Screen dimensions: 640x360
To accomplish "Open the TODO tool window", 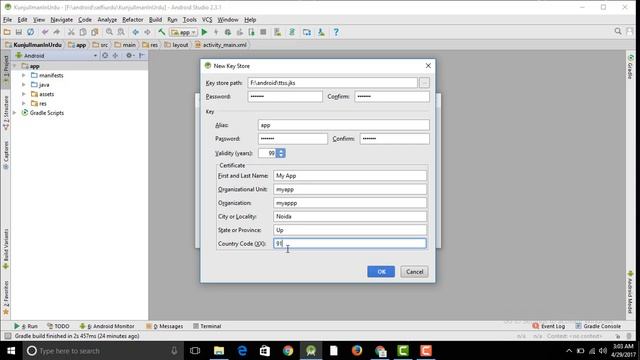I will [x=58, y=326].
